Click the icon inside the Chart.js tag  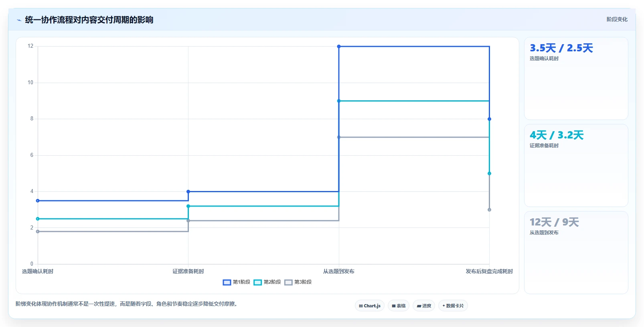361,306
